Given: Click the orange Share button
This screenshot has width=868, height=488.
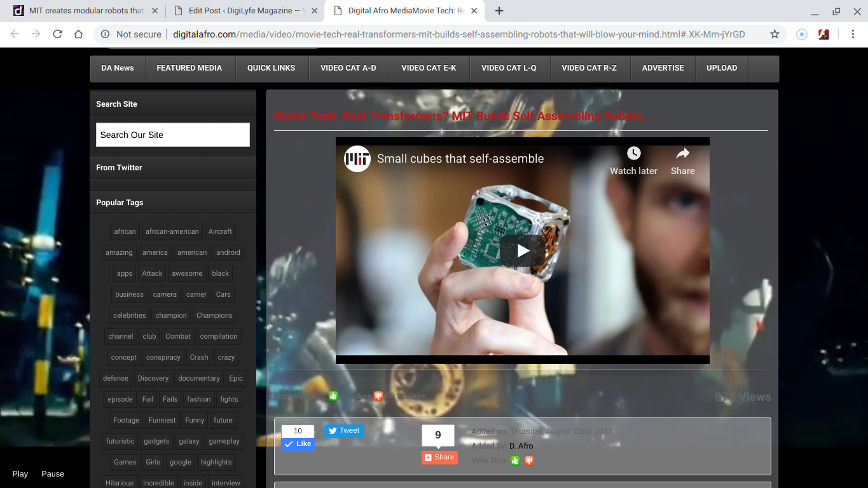Looking at the screenshot, I should (x=439, y=457).
